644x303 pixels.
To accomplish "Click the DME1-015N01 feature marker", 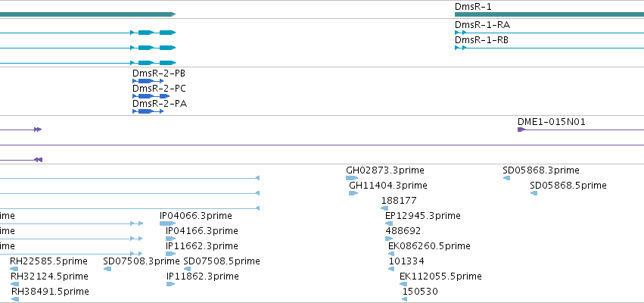I will click(521, 130).
